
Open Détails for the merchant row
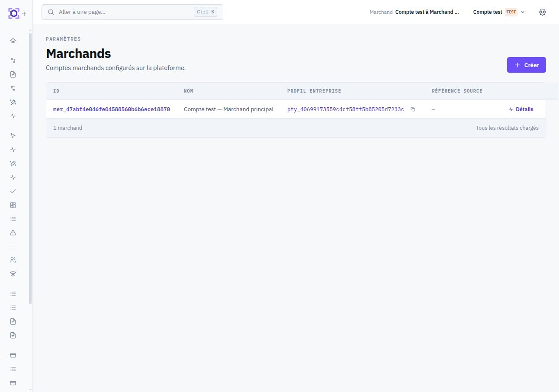pyautogui.click(x=521, y=109)
